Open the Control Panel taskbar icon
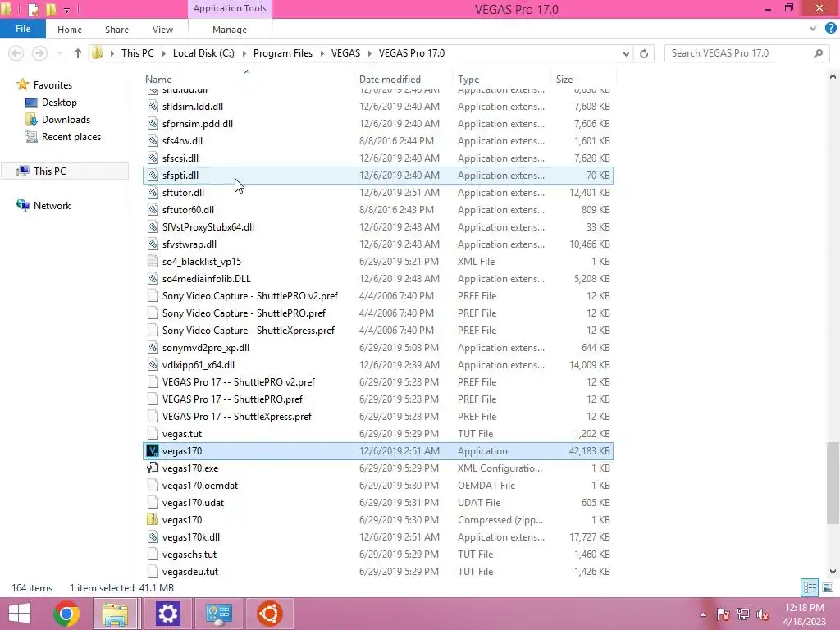The image size is (840, 630). [x=218, y=614]
